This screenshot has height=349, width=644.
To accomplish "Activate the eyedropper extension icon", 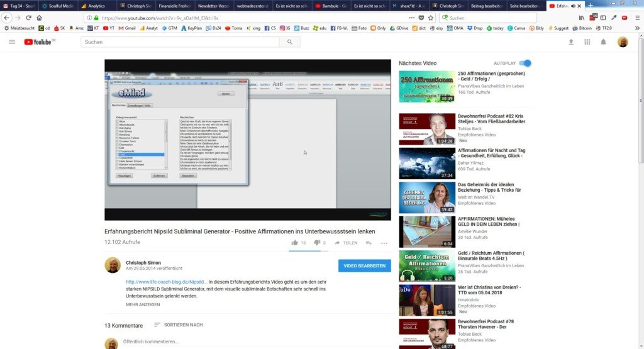I will tap(614, 18).
